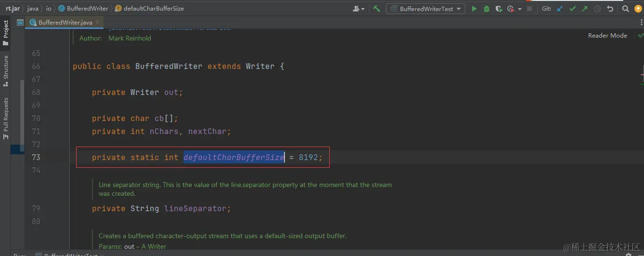Start debugging with the green bug icon
Viewport: 644px width, 256px height.
tap(487, 9)
